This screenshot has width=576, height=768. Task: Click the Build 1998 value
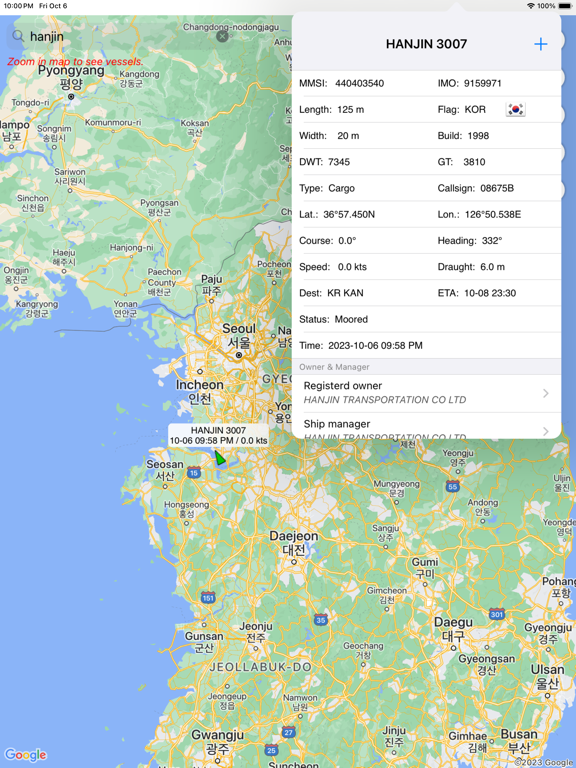click(x=478, y=136)
